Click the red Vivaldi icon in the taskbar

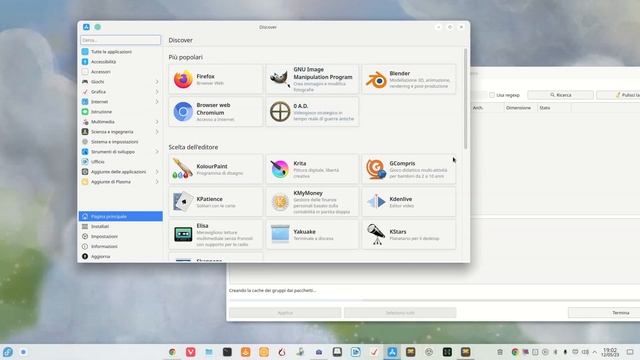[191, 352]
